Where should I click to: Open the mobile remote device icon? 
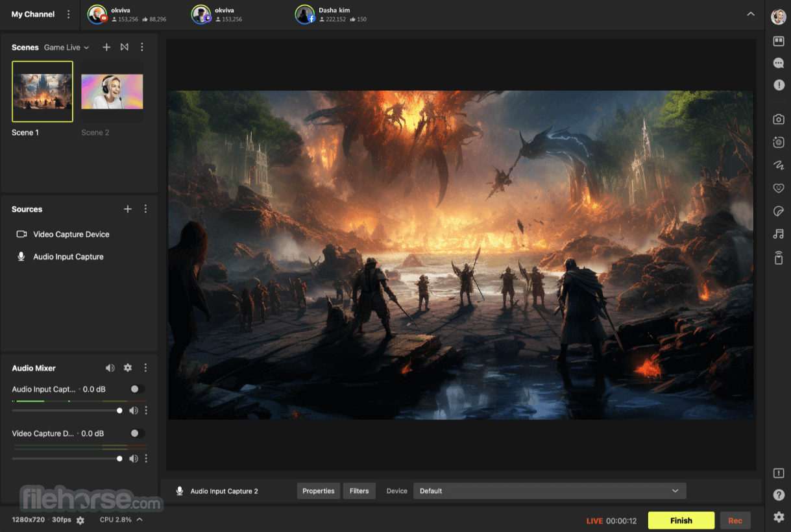(x=779, y=258)
